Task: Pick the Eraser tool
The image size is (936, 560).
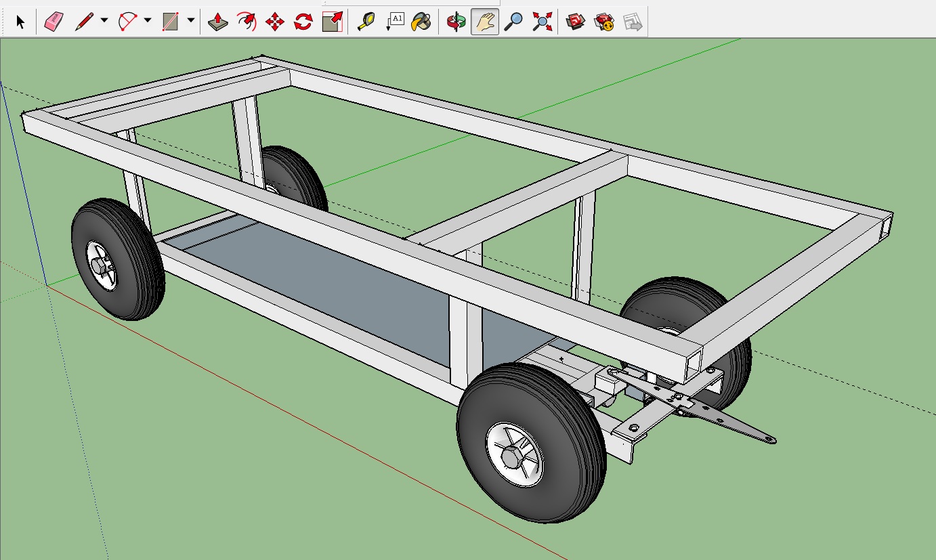Action: tap(54, 22)
